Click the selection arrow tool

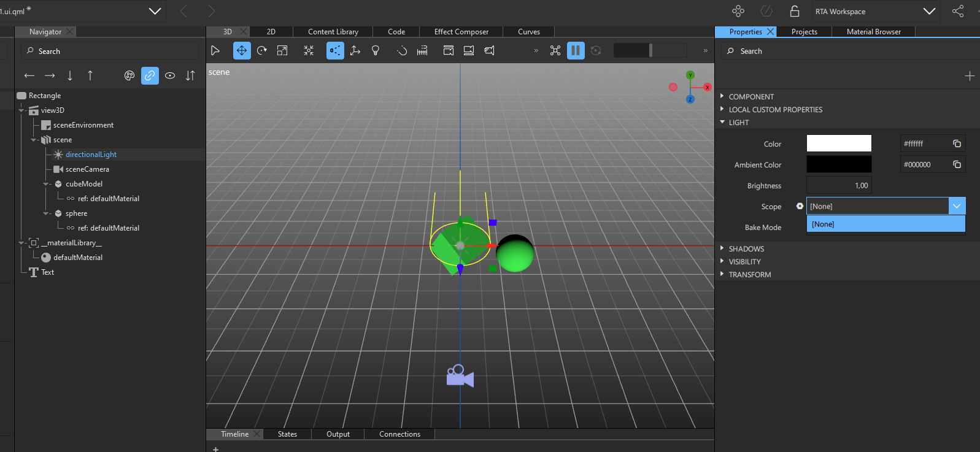pyautogui.click(x=215, y=51)
